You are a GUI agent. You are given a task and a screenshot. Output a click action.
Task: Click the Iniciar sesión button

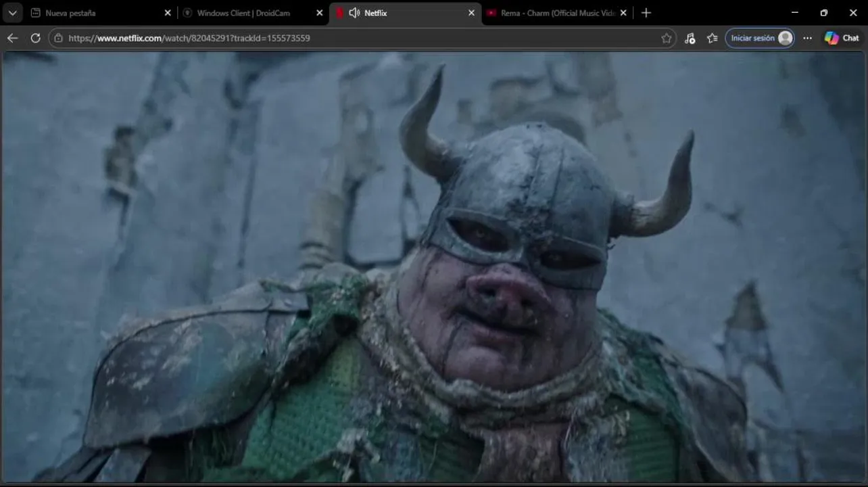pos(760,38)
